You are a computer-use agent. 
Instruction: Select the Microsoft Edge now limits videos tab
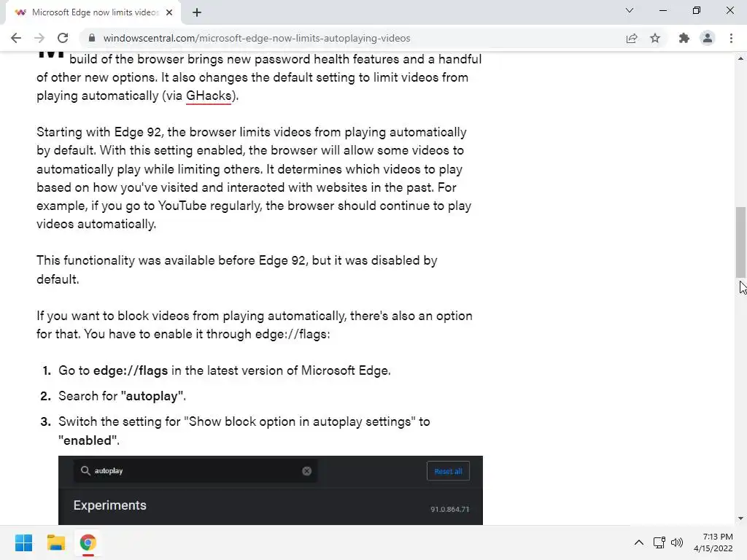click(93, 12)
